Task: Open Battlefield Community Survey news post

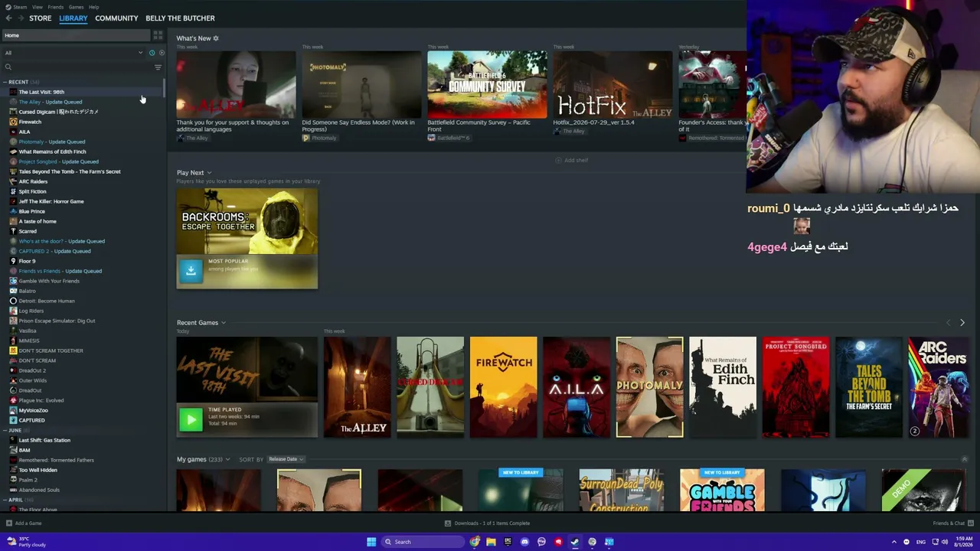Action: coord(487,85)
